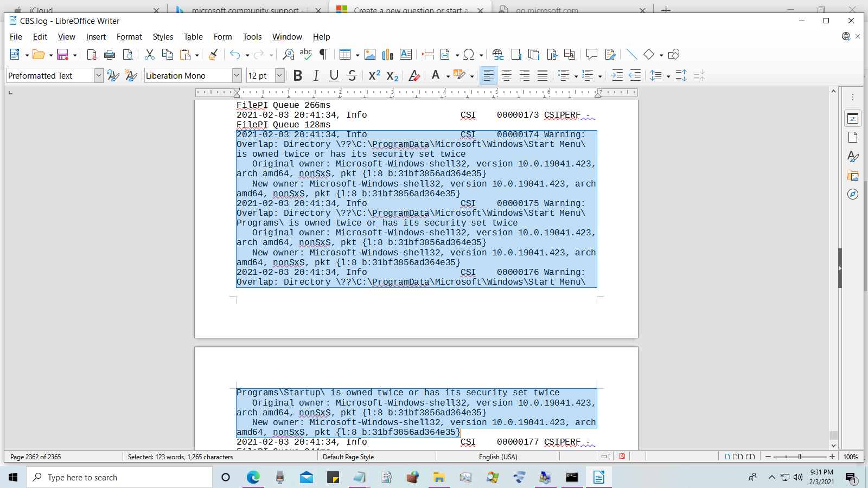Insert a page break
The width and height of the screenshot is (868, 488).
pos(428,55)
